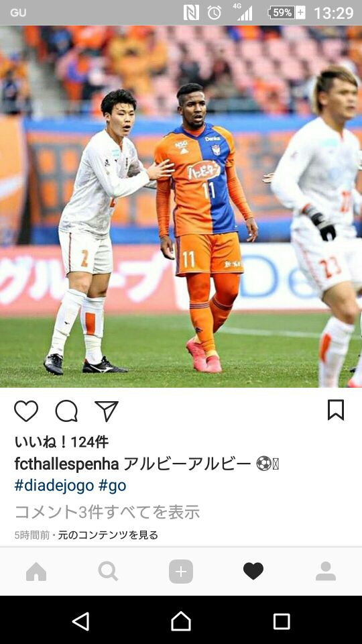
Task: Open Activity tab with heart icon
Action: 253,572
